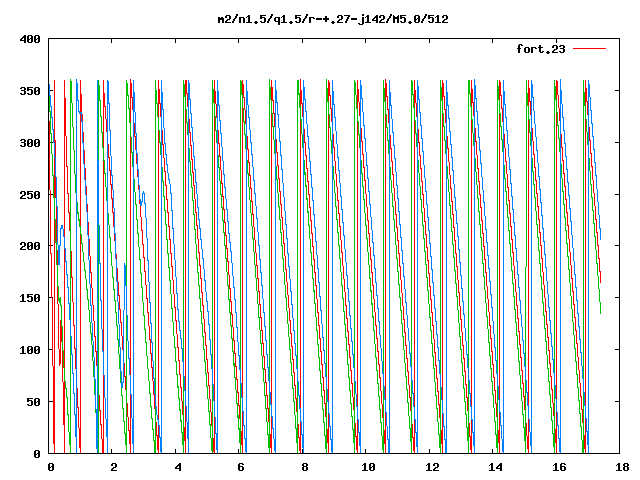Click the y-axis label 200
Image resolution: width=640 pixels, height=480 pixels.
click(x=30, y=246)
